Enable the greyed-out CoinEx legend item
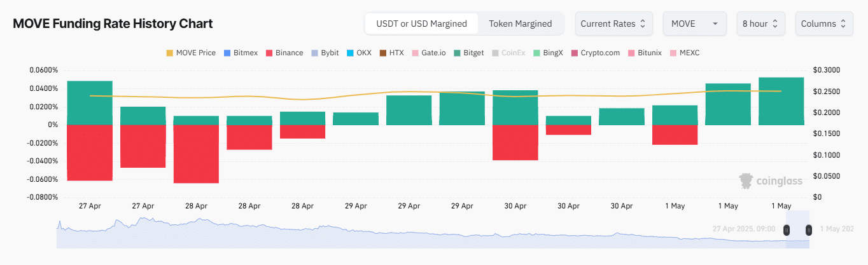This screenshot has height=265, width=868. (x=510, y=53)
